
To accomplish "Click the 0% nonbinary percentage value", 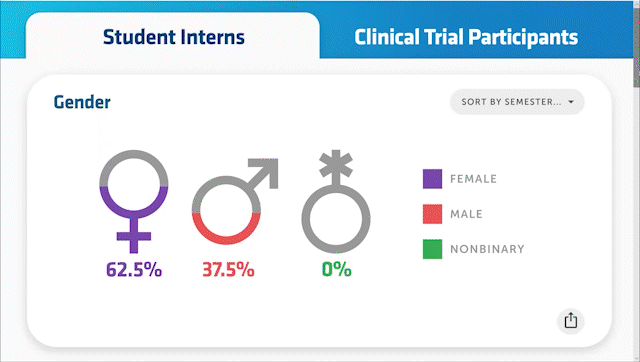I will [x=336, y=269].
